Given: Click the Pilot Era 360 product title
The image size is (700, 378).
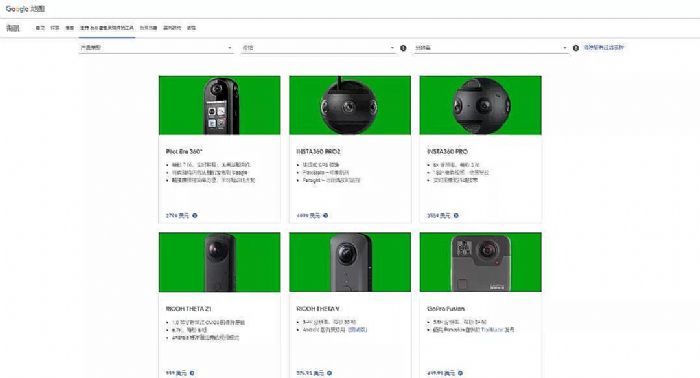Looking at the screenshot, I should click(x=184, y=152).
